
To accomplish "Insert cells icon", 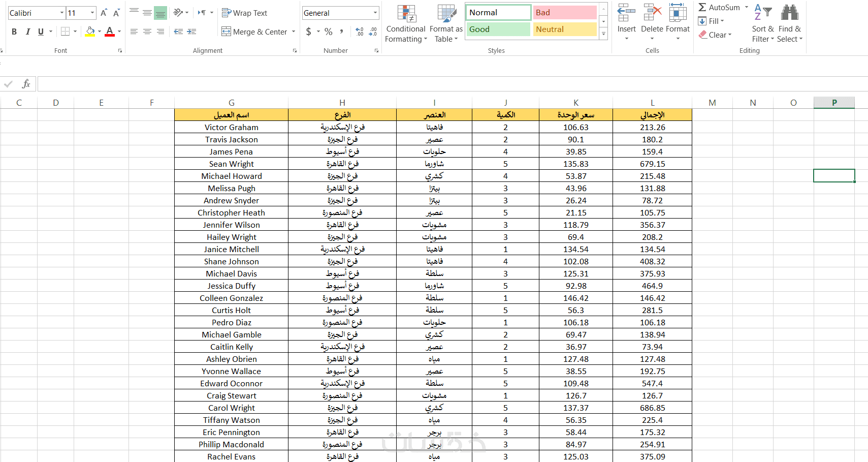I will (x=626, y=13).
